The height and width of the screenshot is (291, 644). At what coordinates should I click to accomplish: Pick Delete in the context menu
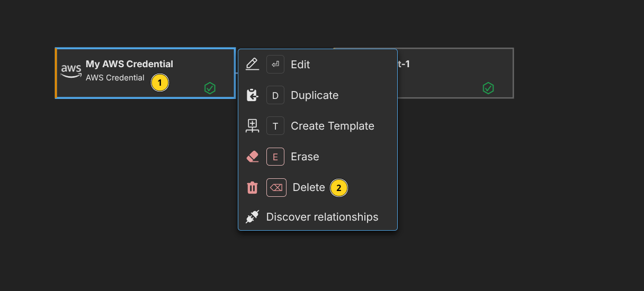(x=309, y=187)
